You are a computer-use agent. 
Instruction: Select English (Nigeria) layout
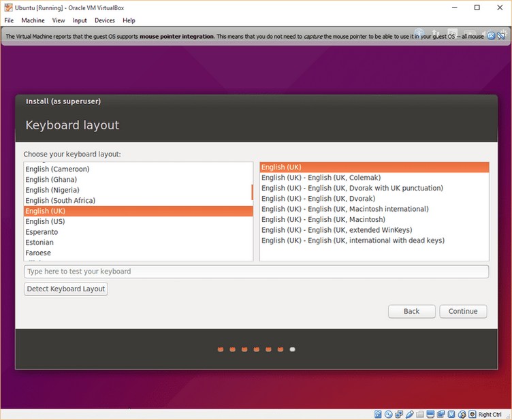(x=138, y=190)
